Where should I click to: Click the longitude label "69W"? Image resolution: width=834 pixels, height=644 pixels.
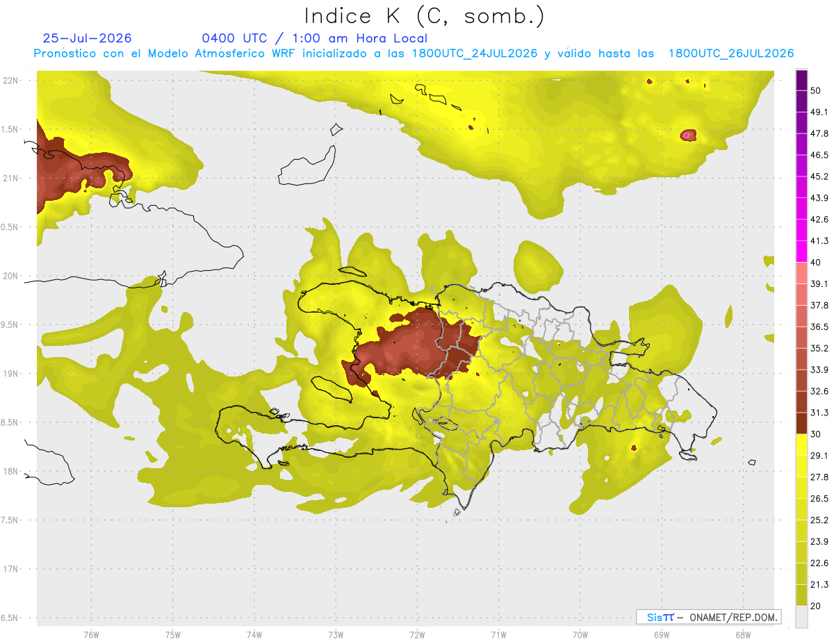click(x=662, y=635)
